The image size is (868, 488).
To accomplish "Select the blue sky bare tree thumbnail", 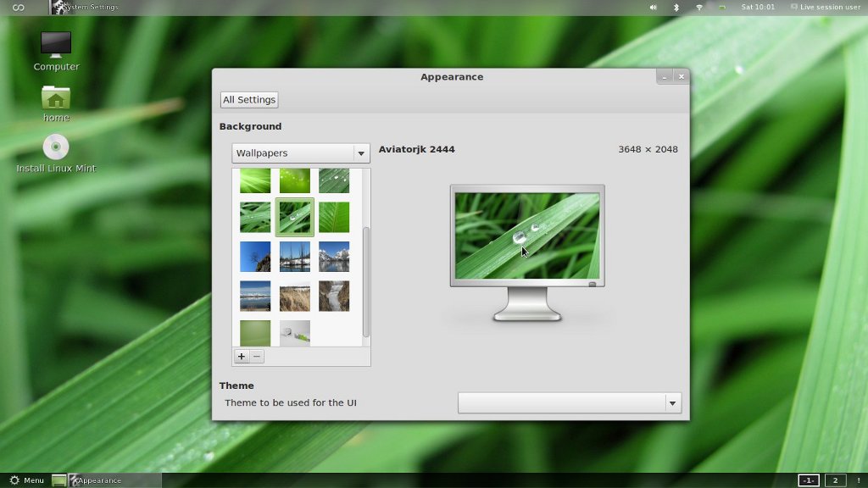I will (x=255, y=257).
